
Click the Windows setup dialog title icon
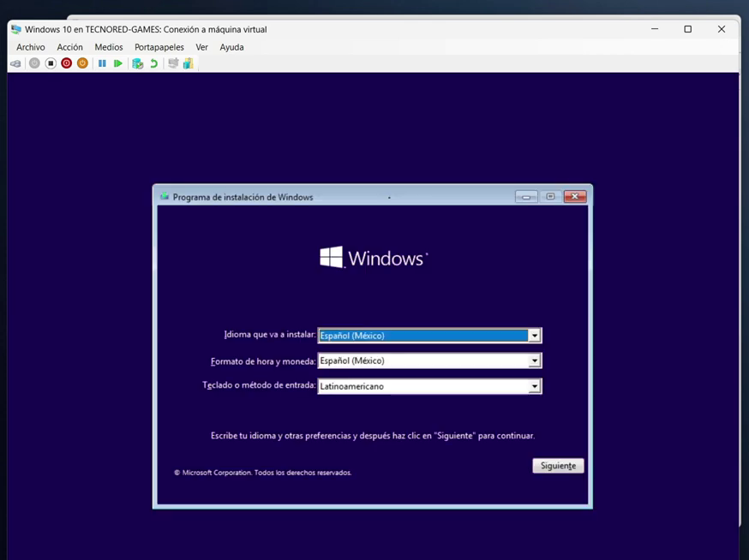coord(165,196)
